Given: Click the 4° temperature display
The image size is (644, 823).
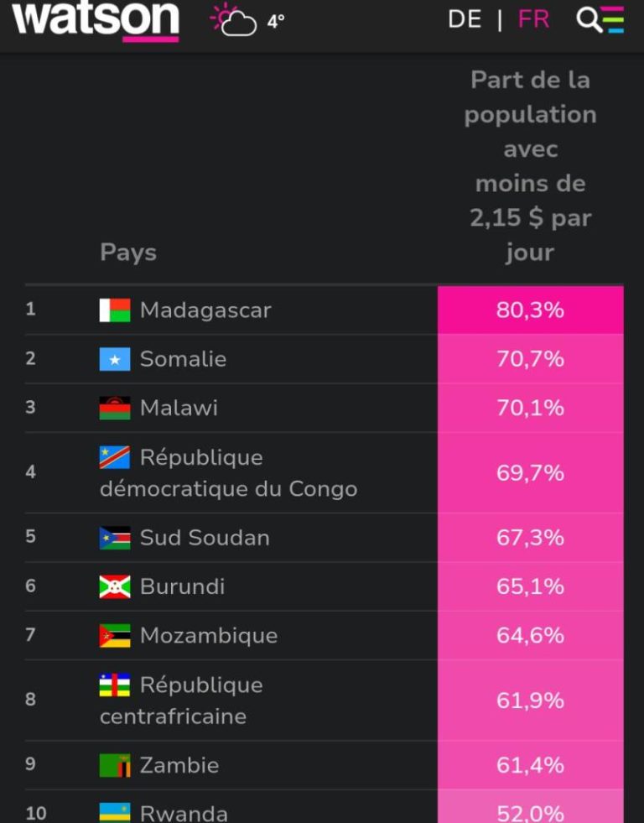Looking at the screenshot, I should tap(276, 22).
